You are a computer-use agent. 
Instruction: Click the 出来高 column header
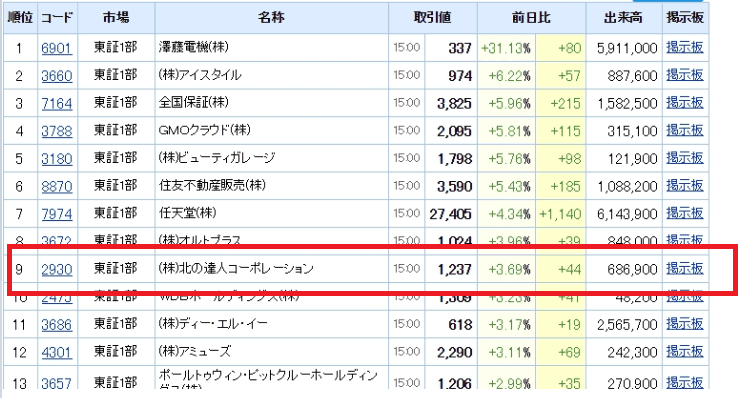(623, 18)
